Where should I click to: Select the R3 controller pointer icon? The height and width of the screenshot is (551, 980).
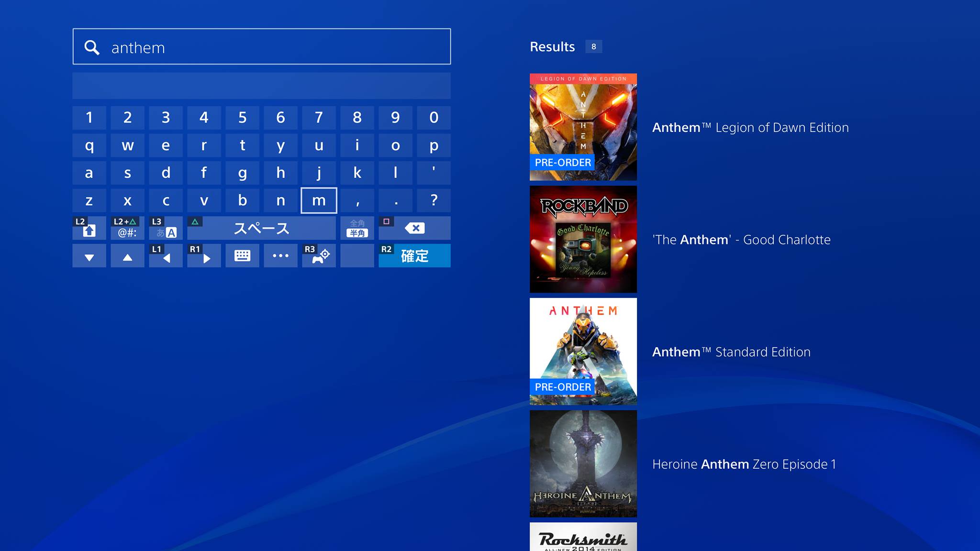[x=319, y=255]
